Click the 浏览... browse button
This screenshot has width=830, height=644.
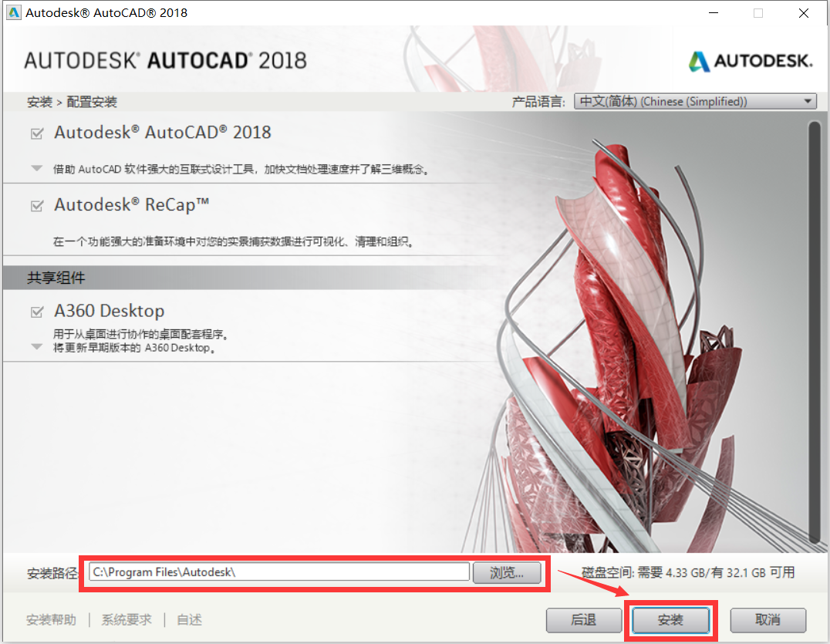pos(507,572)
